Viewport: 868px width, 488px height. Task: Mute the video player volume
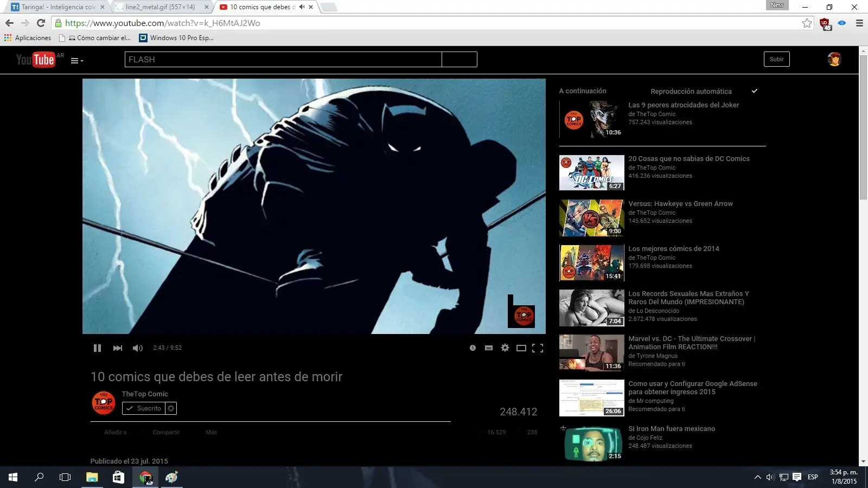coord(138,348)
